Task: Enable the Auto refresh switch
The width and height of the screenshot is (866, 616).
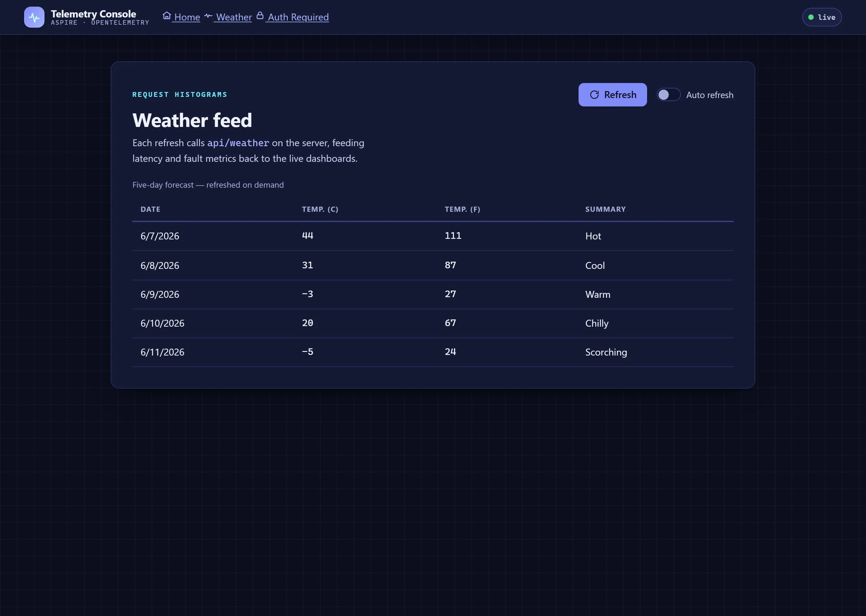Action: [x=668, y=95]
